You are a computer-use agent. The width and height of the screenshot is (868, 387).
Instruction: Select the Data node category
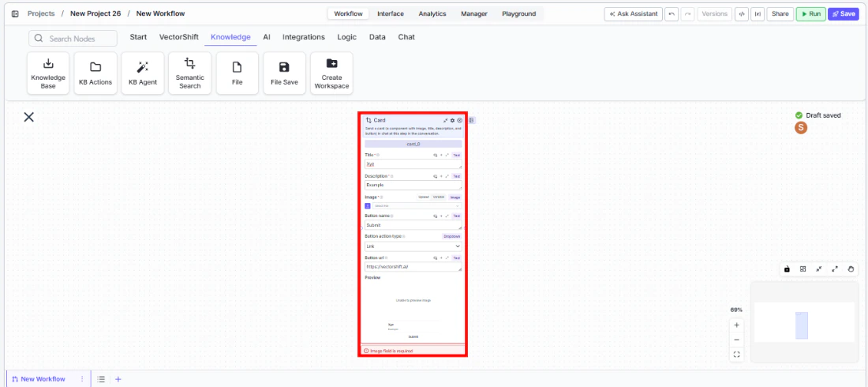point(377,37)
